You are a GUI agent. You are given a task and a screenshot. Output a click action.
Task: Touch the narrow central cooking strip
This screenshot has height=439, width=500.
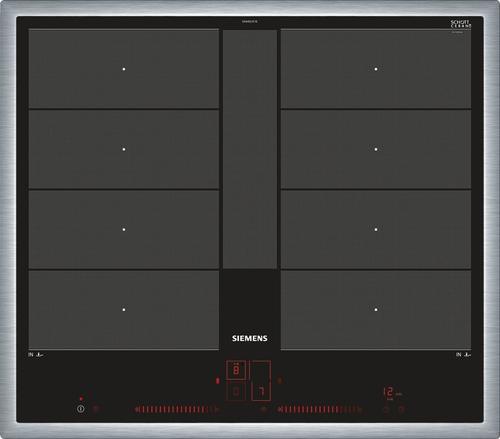[250, 149]
